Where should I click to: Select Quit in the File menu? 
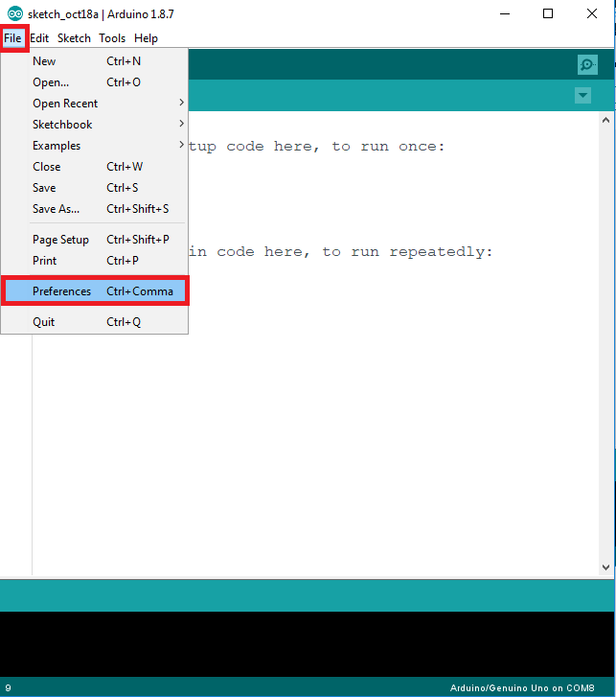coord(94,322)
